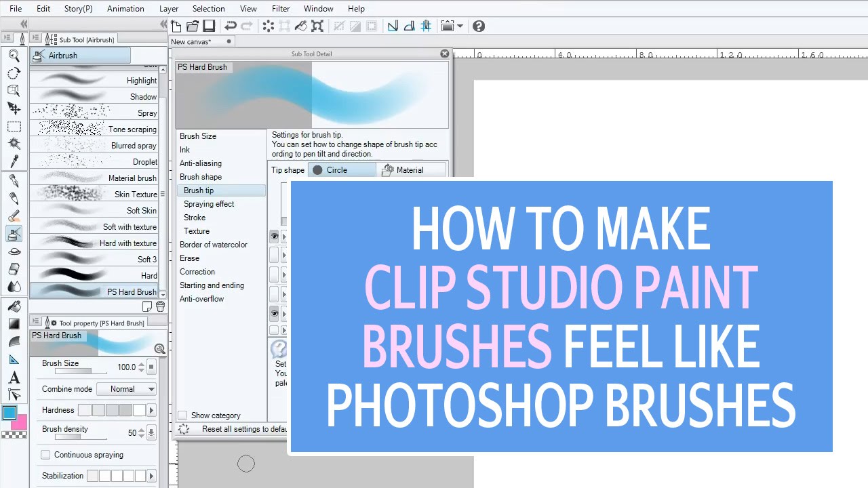Open the Layer menu
868x488 pixels.
pos(169,9)
